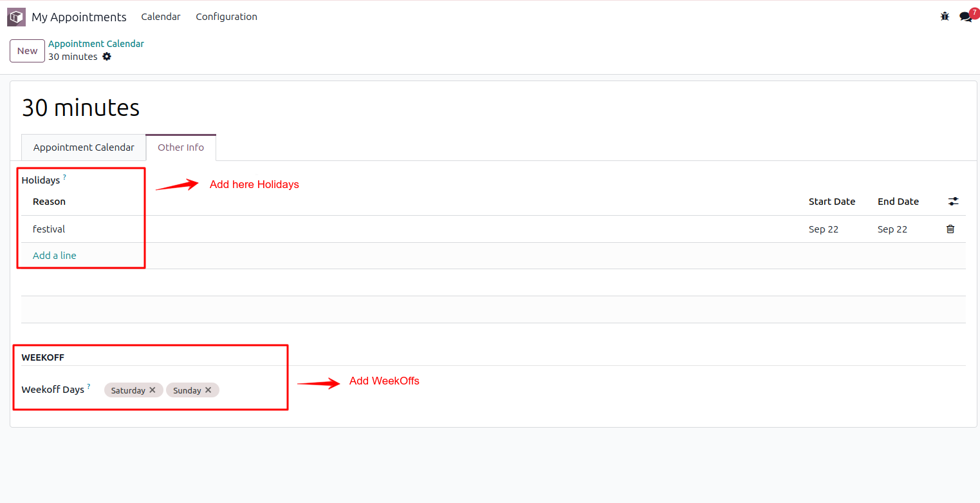980x503 pixels.
Task: Open the column options adjust icon
Action: 953,202
